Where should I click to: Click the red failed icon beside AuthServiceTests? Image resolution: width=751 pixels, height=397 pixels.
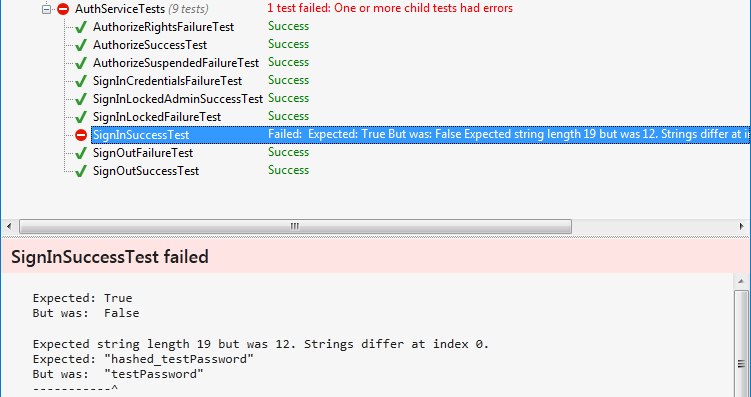[x=63, y=9]
